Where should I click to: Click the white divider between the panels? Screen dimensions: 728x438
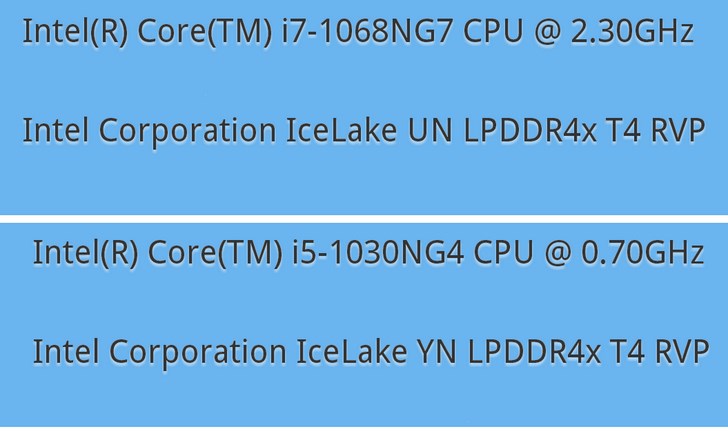tap(364, 217)
